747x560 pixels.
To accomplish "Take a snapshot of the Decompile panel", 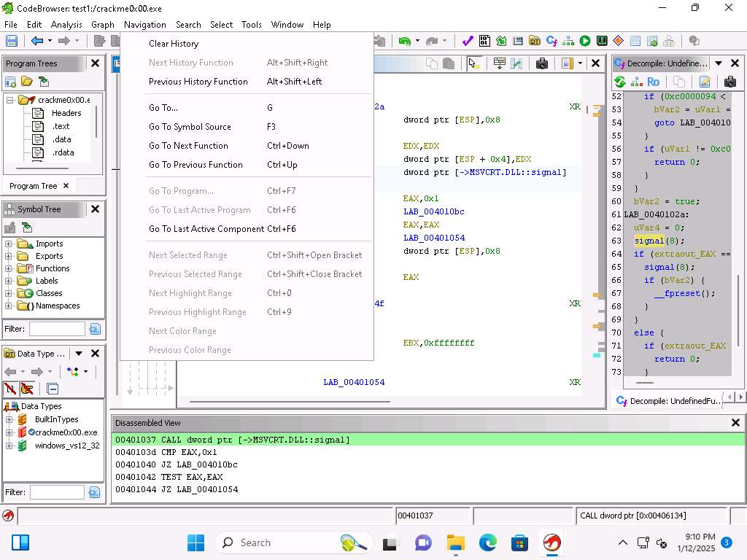I will 729,82.
